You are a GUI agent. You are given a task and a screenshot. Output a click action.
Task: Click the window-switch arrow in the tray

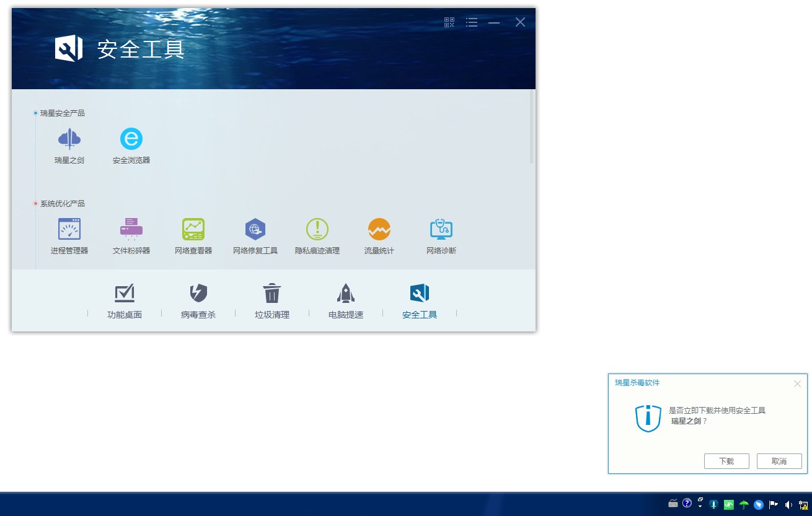click(x=700, y=503)
